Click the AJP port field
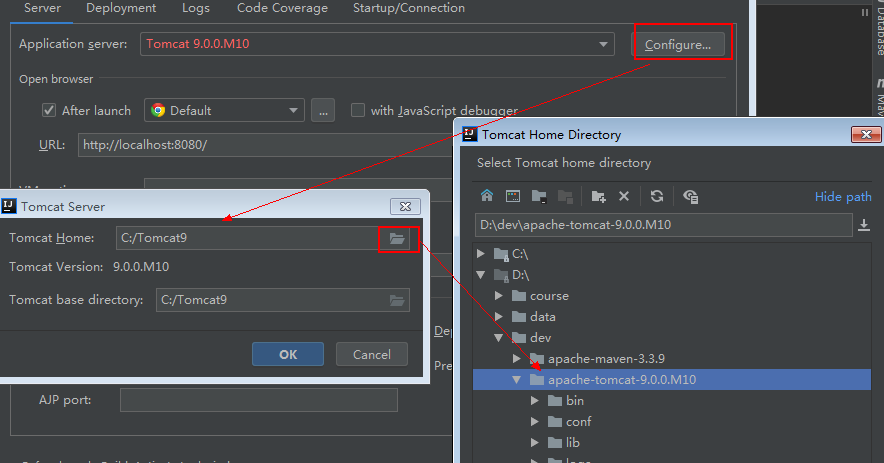884x463 pixels. pyautogui.click(x=259, y=400)
